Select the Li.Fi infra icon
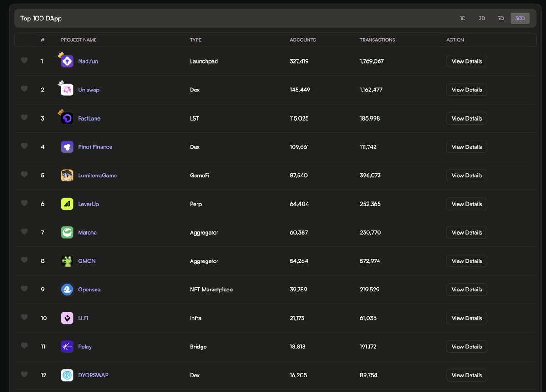Viewport: 546px width, 392px height. point(67,318)
